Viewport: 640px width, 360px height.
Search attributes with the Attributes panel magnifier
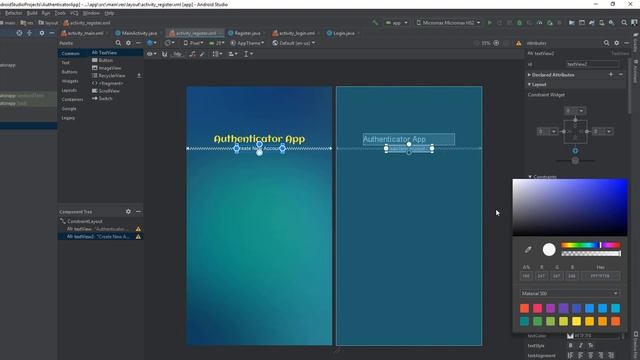coord(607,43)
